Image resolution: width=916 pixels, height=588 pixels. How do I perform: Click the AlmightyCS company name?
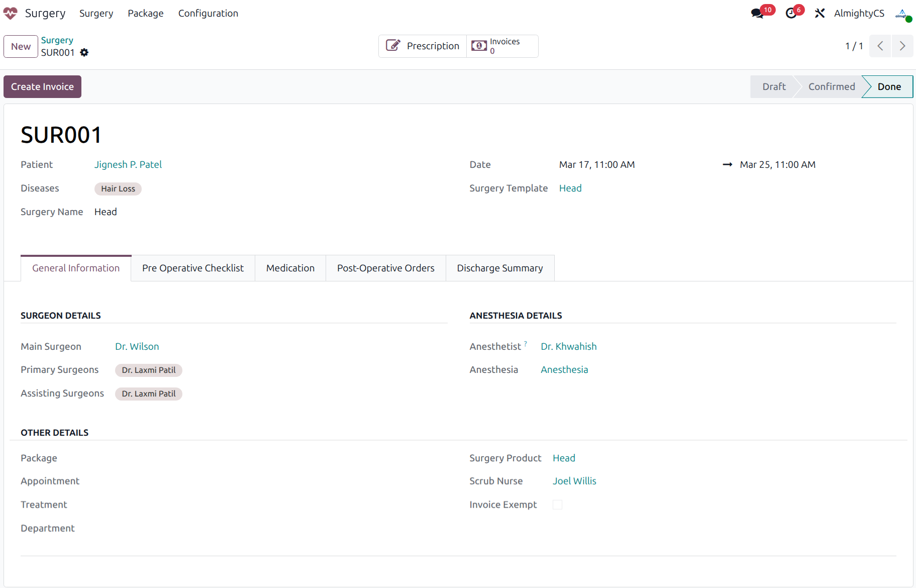(x=859, y=13)
